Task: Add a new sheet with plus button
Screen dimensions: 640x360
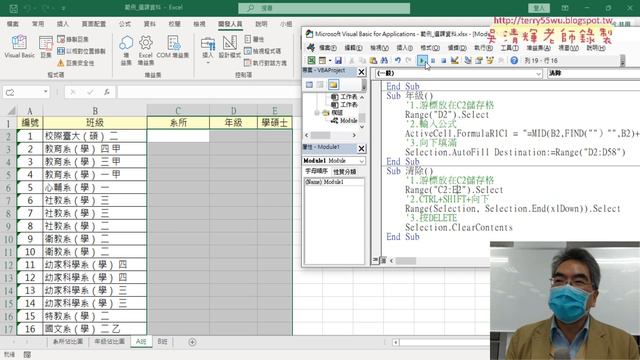Action: click(192, 342)
